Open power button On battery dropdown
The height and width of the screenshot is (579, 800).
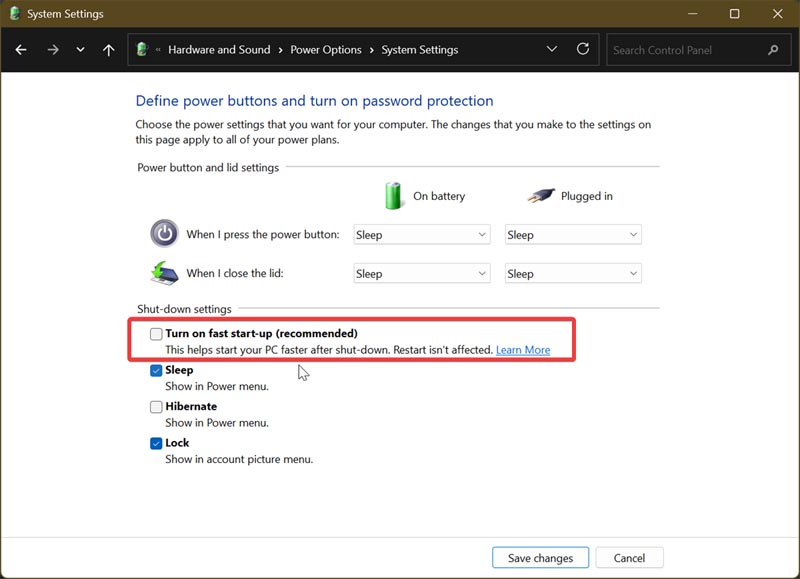point(421,235)
